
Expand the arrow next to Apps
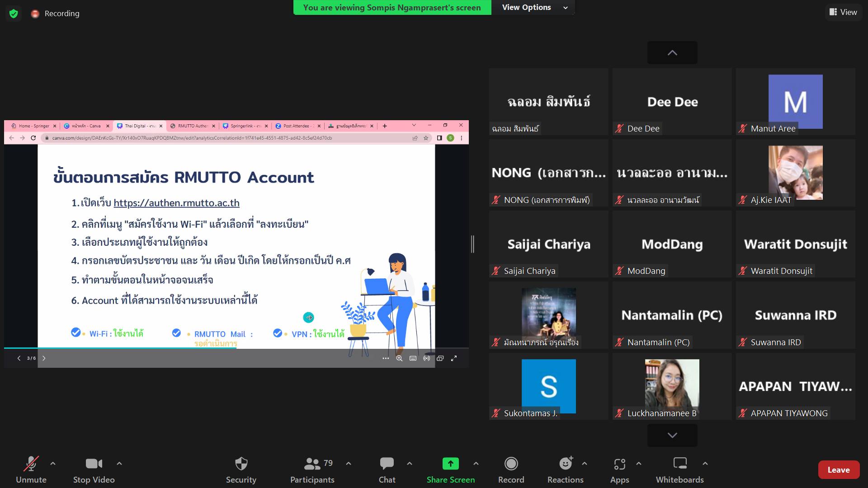[639, 463]
